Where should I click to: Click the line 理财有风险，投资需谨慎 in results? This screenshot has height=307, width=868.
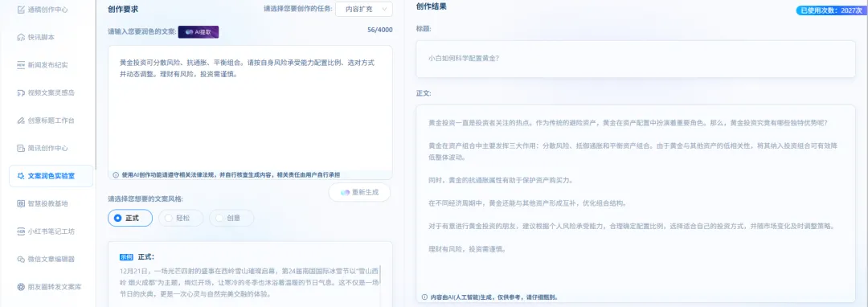click(467, 249)
